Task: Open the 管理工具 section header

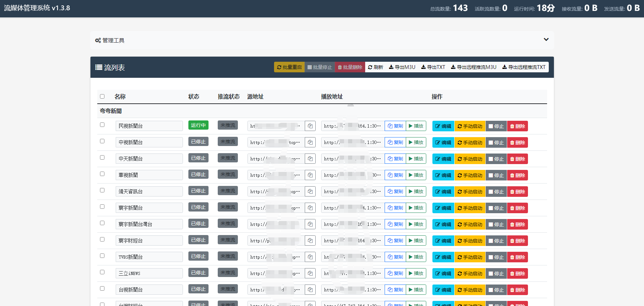Action: click(110, 40)
